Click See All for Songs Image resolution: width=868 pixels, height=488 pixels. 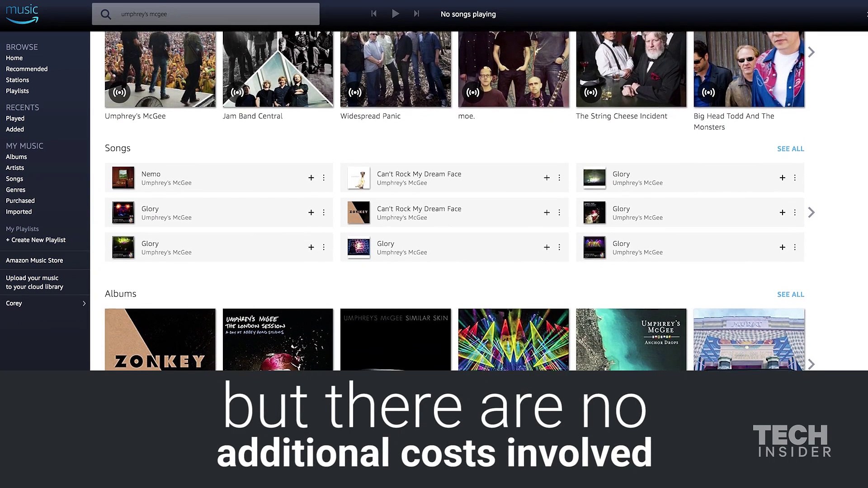tap(790, 149)
